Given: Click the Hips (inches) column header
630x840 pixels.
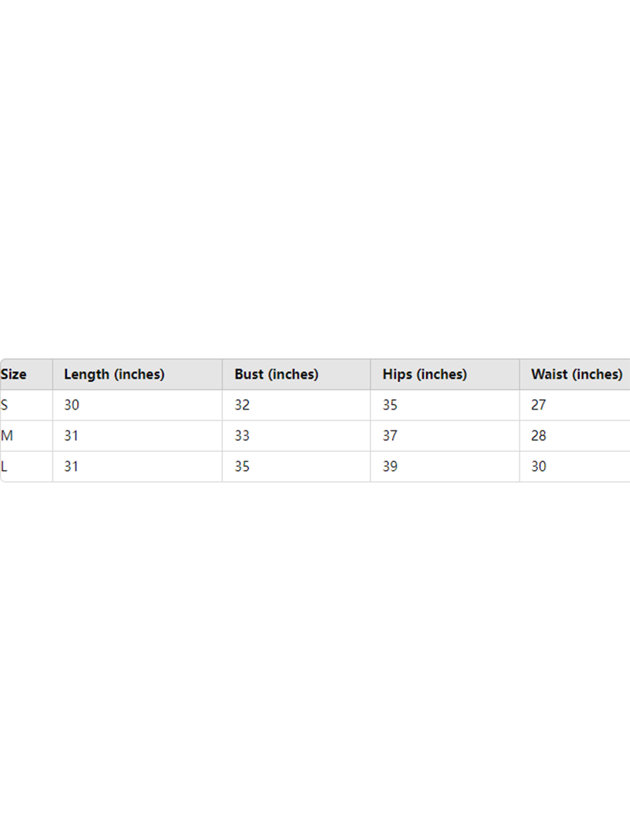Looking at the screenshot, I should tap(424, 375).
